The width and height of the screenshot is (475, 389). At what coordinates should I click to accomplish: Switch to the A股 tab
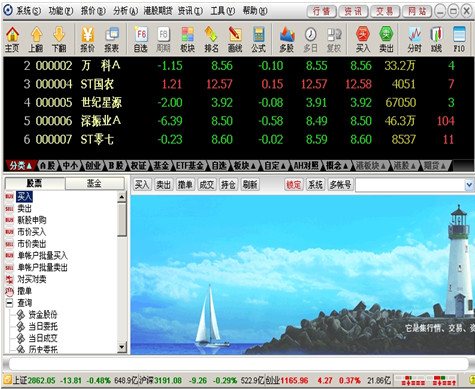pyautogui.click(x=48, y=165)
